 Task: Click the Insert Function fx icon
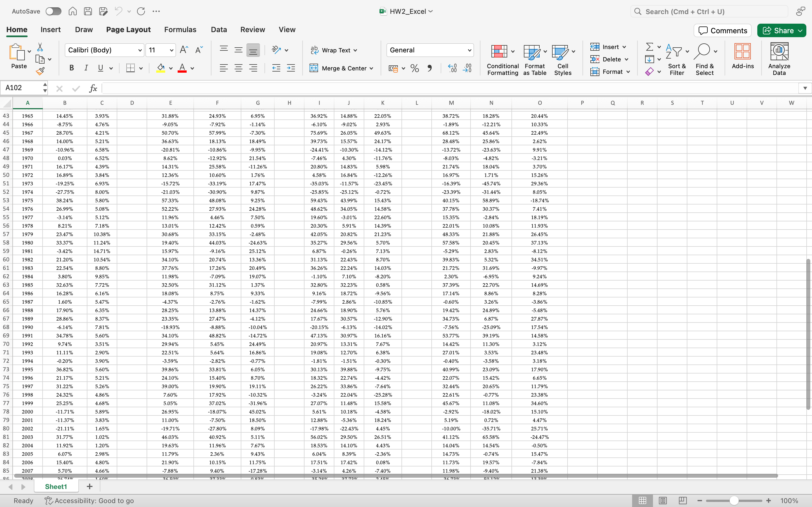93,88
